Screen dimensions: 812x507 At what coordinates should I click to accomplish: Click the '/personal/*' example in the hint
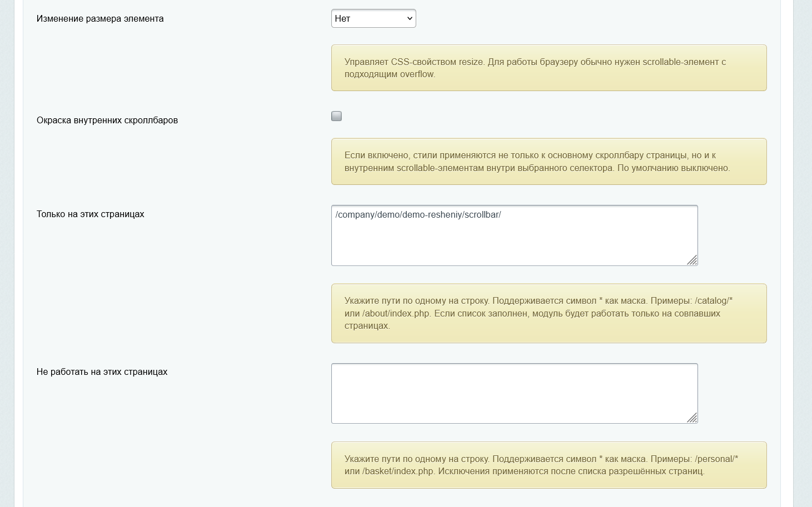point(716,459)
